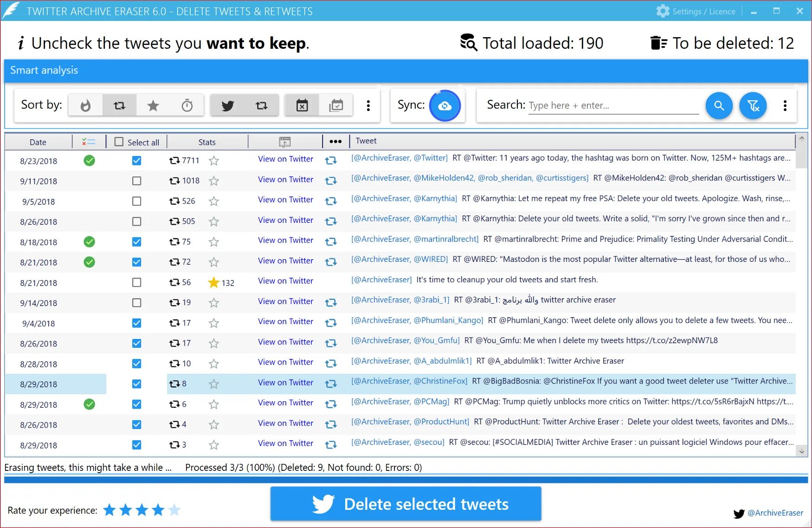Sort by retweet count icon
The width and height of the screenshot is (812, 528).
119,105
